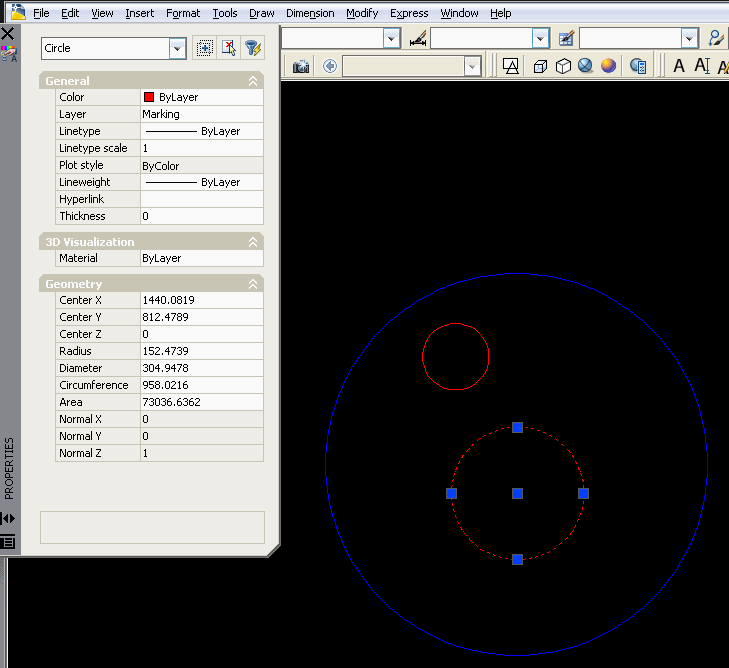Open the view name dropdown arrow
This screenshot has height=668, width=729.
(472, 66)
